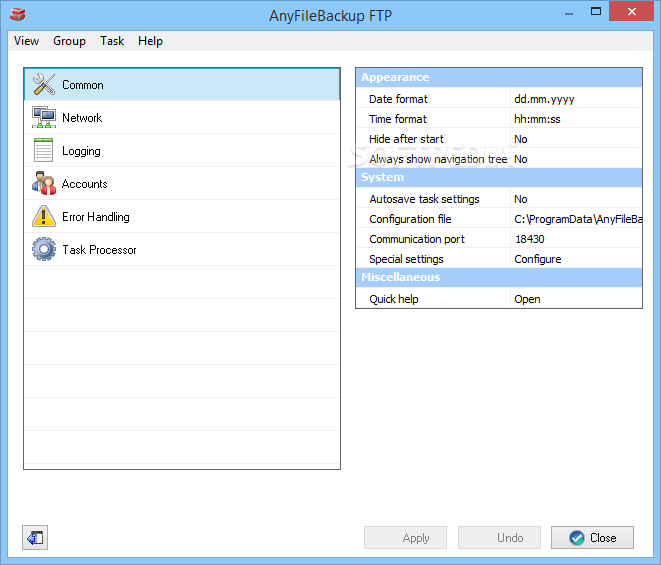Screen dimensions: 661x565
Task: Click the Quick help label
Action: point(394,299)
